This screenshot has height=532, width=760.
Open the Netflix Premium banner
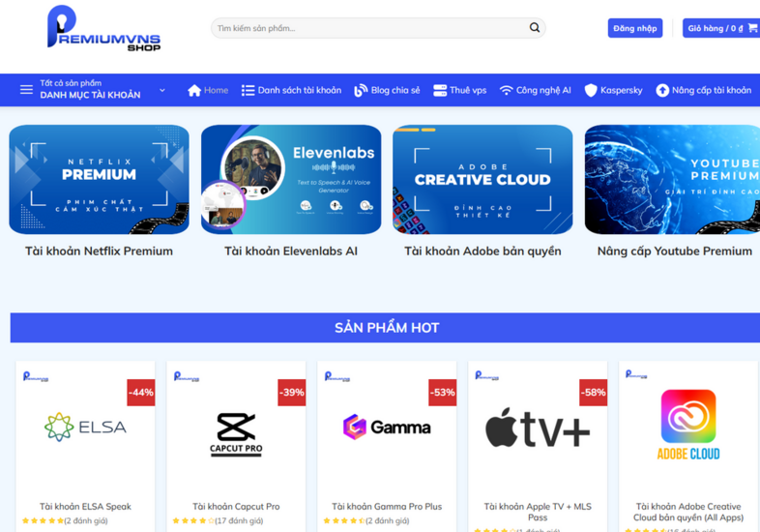click(99, 180)
